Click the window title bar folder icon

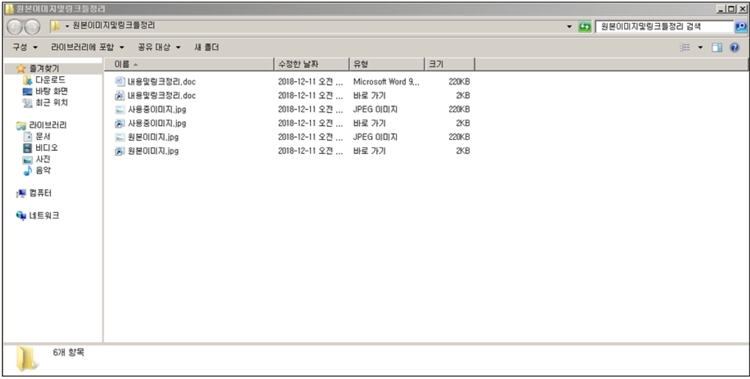(10, 9)
